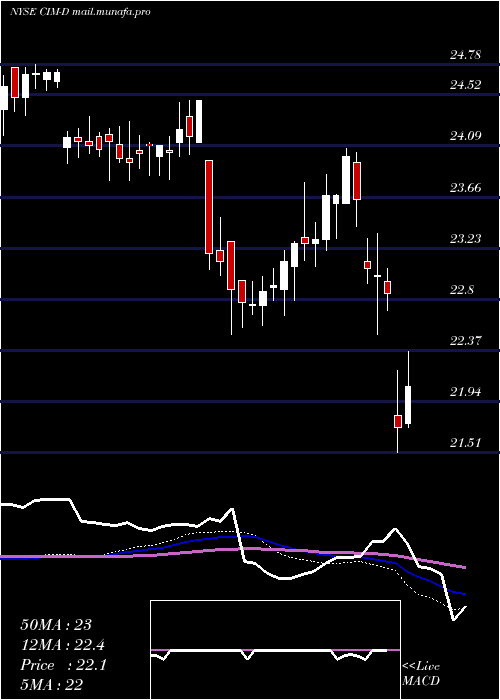Click the 5MA : 22 readout
Screen dimensions: 500x700
click(52, 685)
